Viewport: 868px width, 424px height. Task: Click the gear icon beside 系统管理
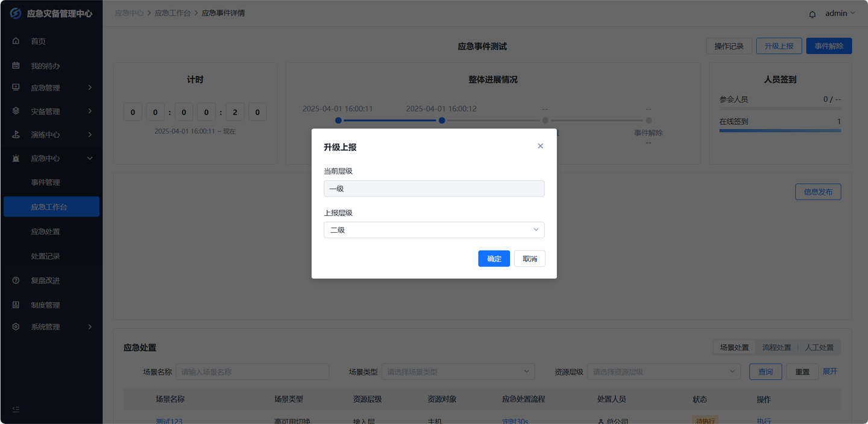point(16,327)
